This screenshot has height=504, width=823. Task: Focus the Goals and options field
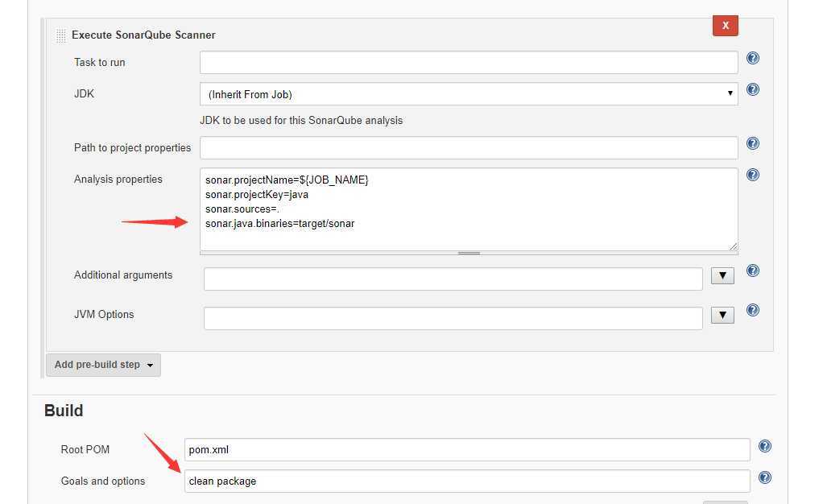click(x=467, y=481)
